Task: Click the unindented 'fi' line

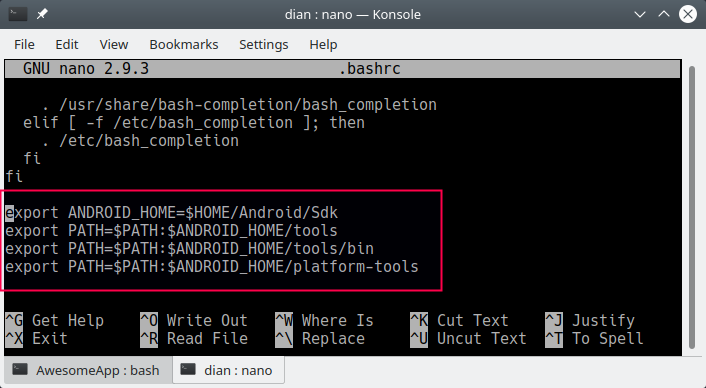Action: (x=14, y=176)
